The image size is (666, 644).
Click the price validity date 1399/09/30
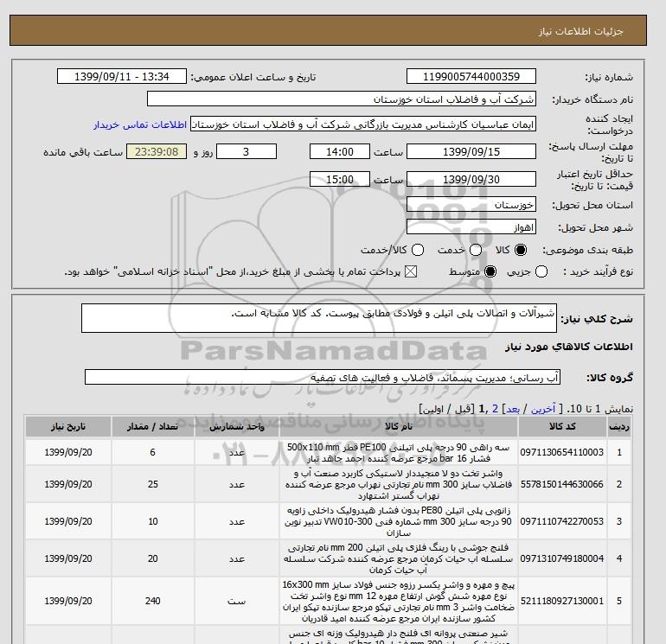click(471, 180)
